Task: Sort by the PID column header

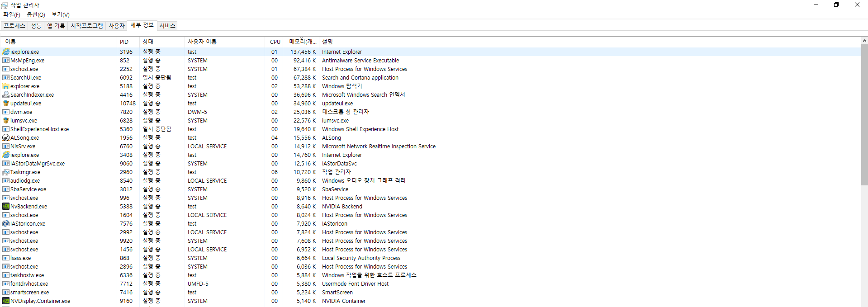Action: click(x=128, y=42)
